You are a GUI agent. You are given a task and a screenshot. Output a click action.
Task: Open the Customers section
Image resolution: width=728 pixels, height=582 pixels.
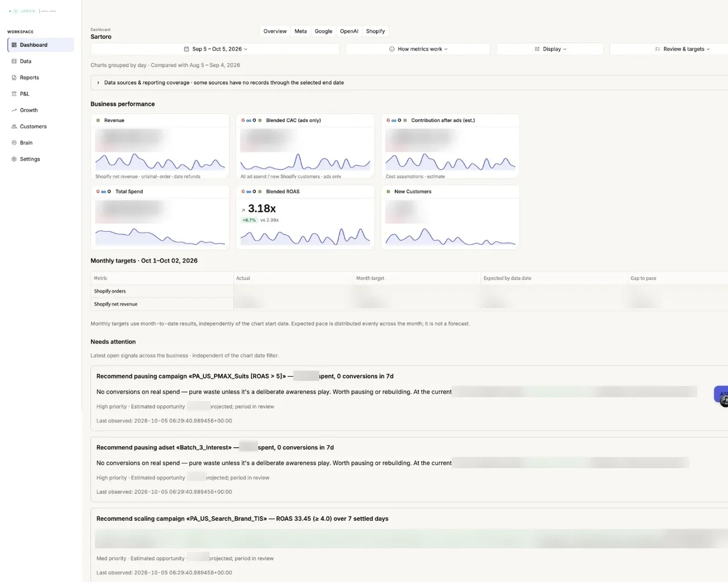(40, 127)
